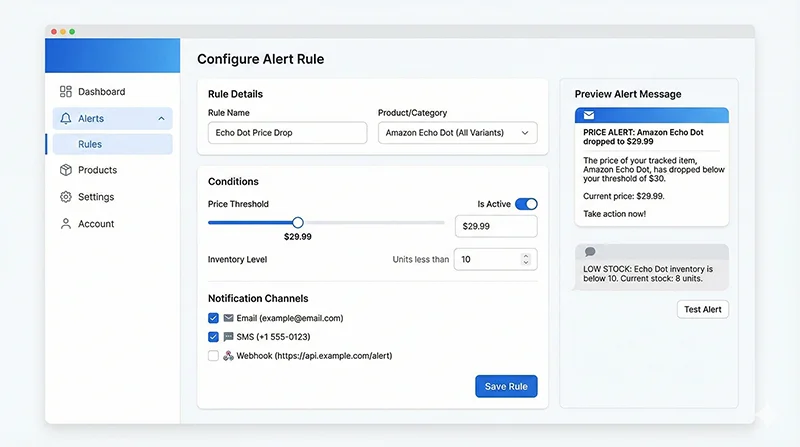The height and width of the screenshot is (447, 800).
Task: Click the 'Rule Details' section heading
Action: (x=235, y=94)
